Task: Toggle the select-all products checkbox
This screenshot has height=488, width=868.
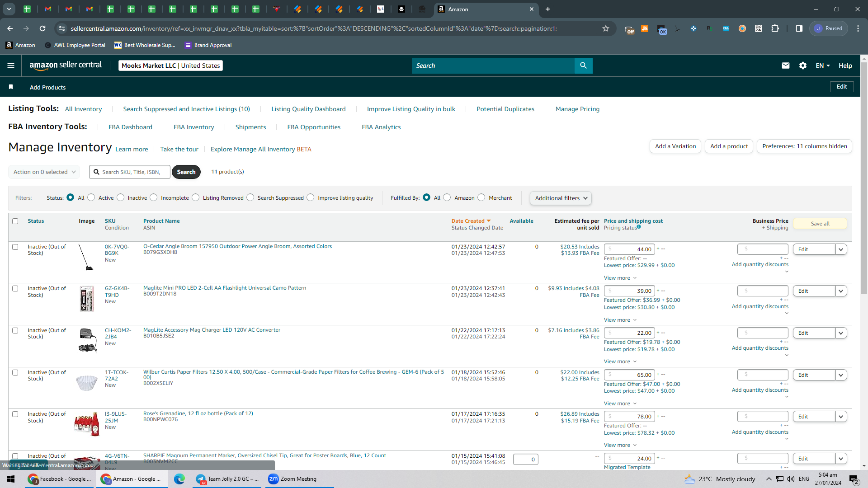Action: [15, 221]
